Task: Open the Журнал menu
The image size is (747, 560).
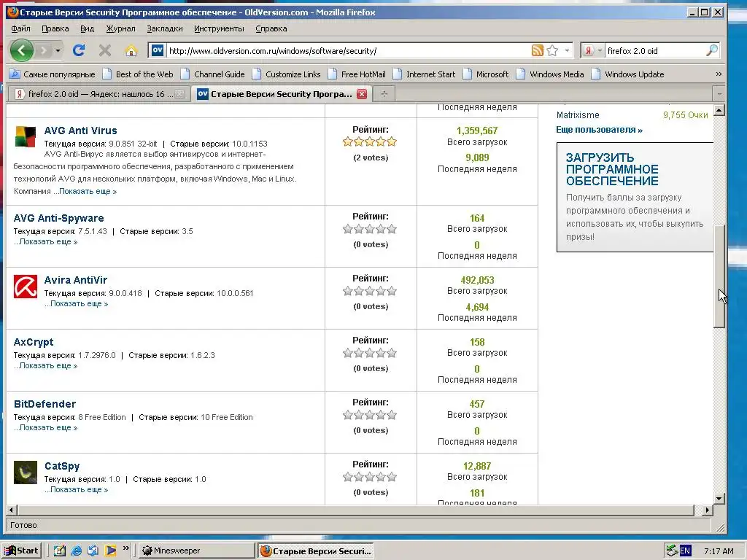Action: point(120,28)
